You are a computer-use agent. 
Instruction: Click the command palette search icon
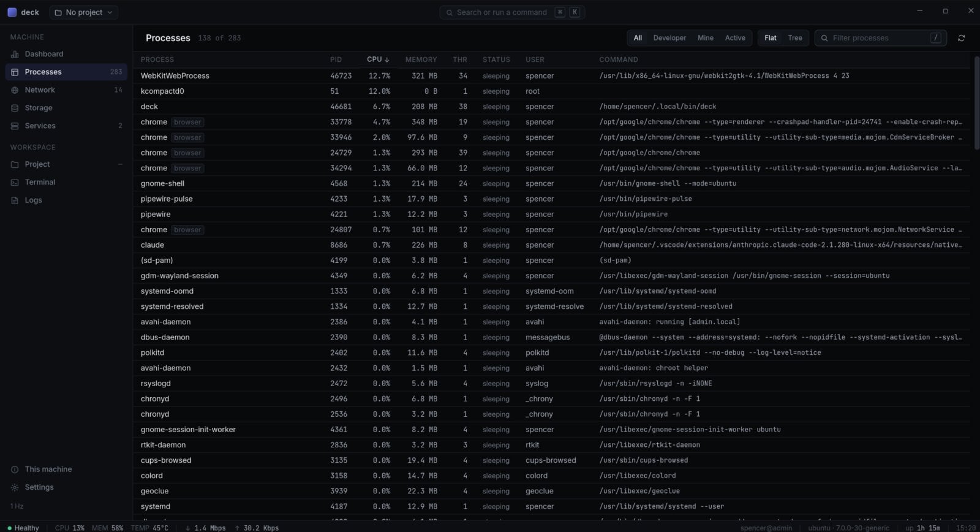(449, 12)
